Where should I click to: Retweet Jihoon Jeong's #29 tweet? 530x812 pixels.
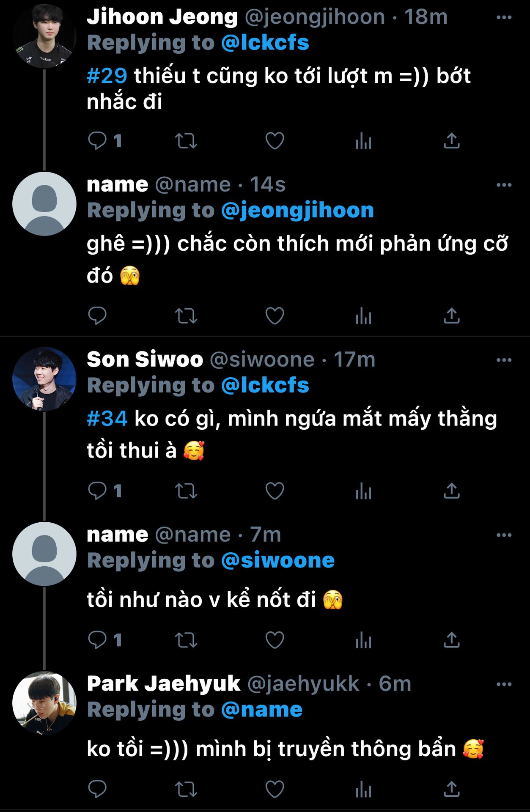click(186, 141)
